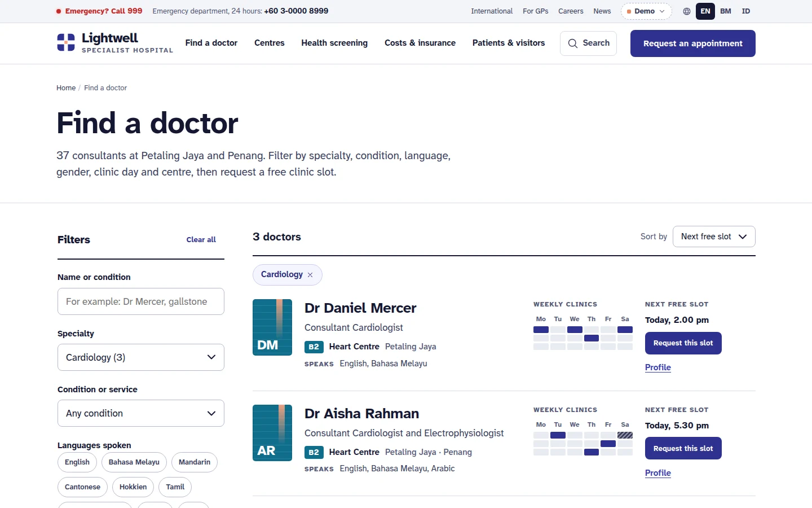Image resolution: width=812 pixels, height=508 pixels.
Task: Toggle the English language filter
Action: click(77, 462)
